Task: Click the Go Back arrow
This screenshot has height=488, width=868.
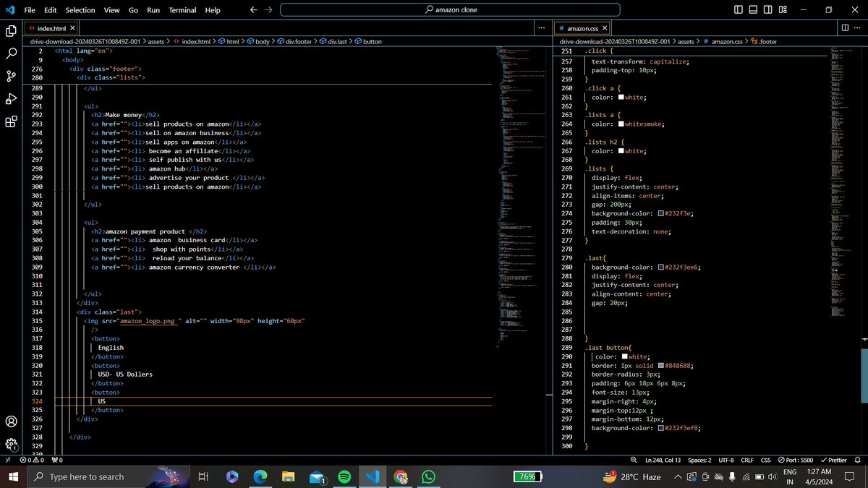Action: click(x=253, y=9)
